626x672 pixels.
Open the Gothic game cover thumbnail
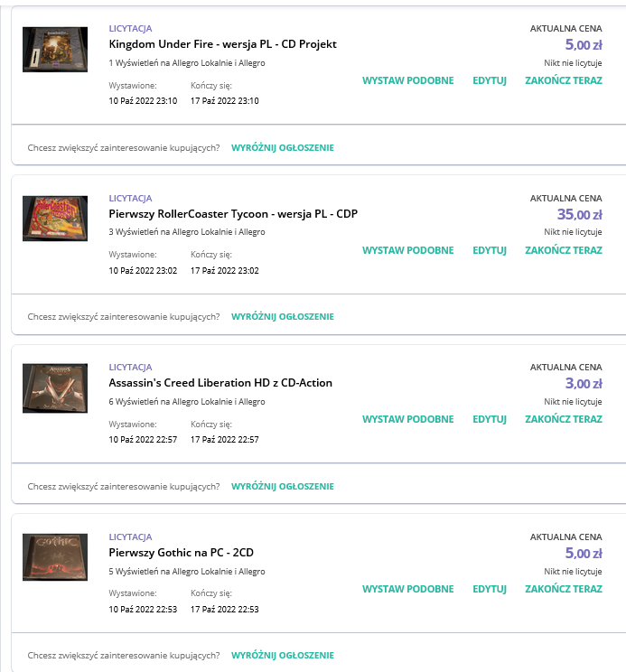pyautogui.click(x=55, y=557)
